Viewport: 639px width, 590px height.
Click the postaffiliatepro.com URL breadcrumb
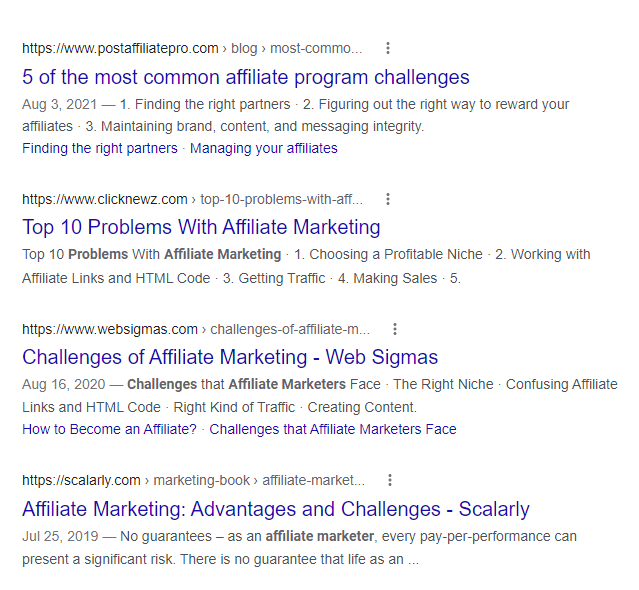(120, 48)
